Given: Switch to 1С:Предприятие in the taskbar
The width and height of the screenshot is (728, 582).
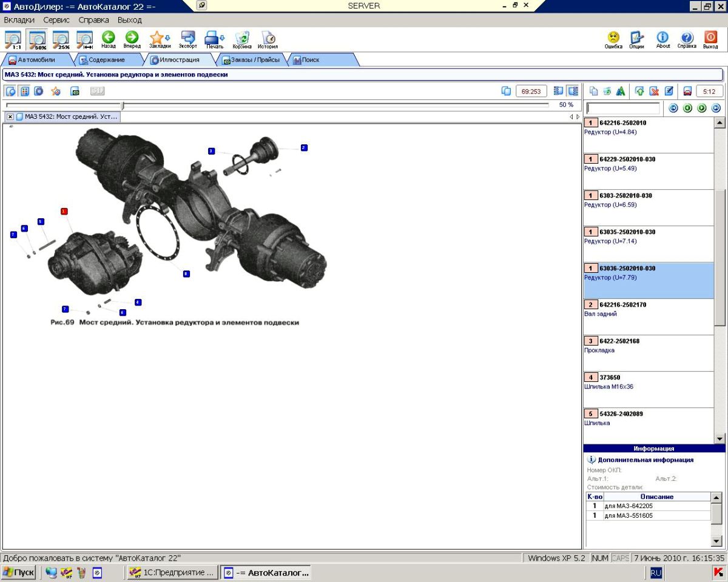Looking at the screenshot, I should [172, 572].
